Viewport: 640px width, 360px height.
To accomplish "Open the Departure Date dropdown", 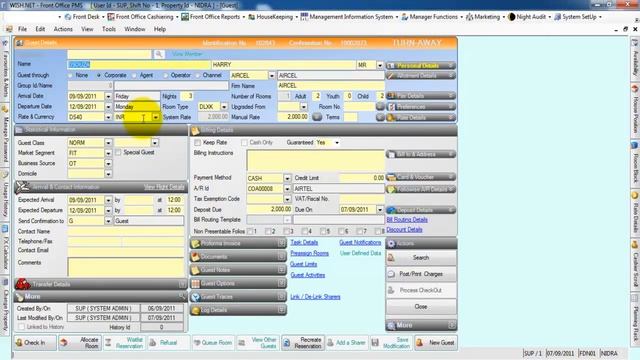I will tap(108, 107).
